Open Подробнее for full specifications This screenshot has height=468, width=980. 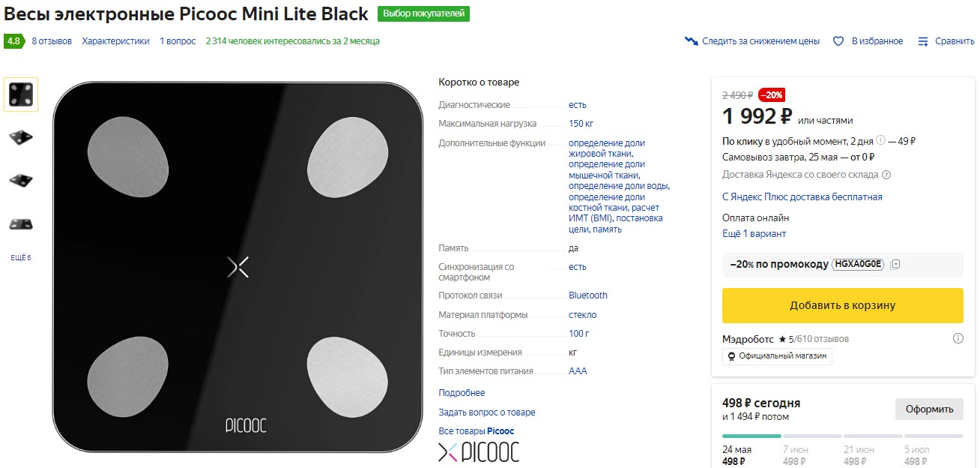pyautogui.click(x=461, y=392)
